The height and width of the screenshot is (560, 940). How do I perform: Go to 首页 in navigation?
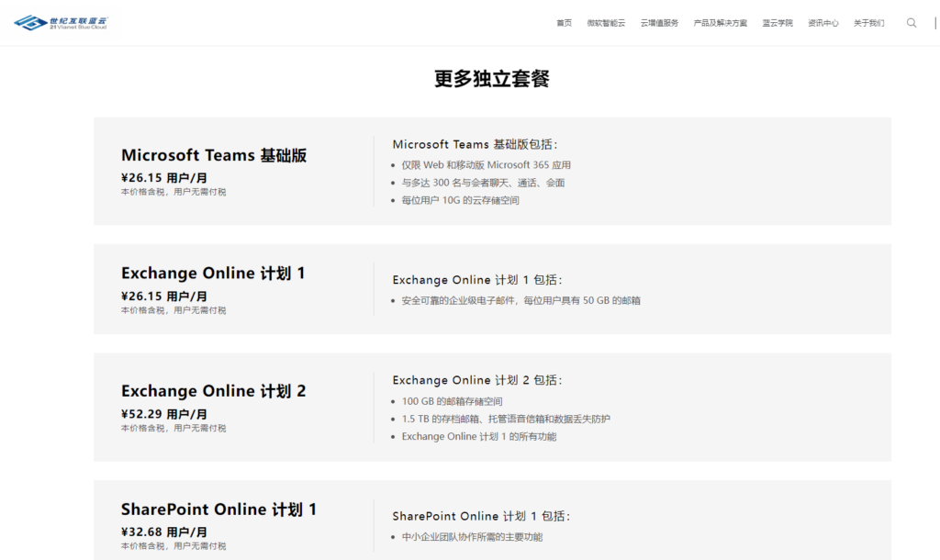pyautogui.click(x=564, y=23)
